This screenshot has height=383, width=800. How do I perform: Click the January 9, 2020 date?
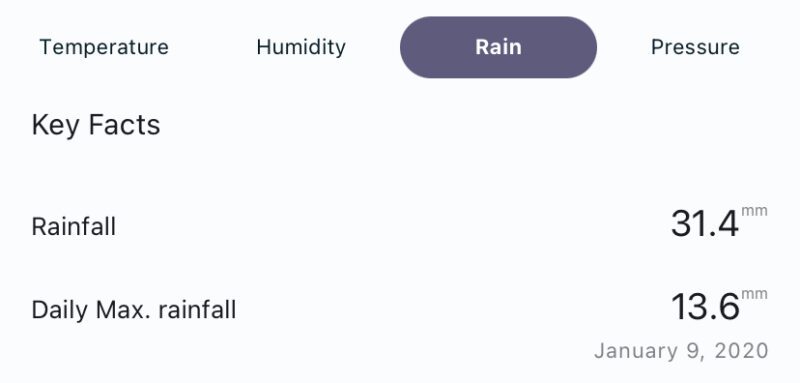(x=681, y=351)
